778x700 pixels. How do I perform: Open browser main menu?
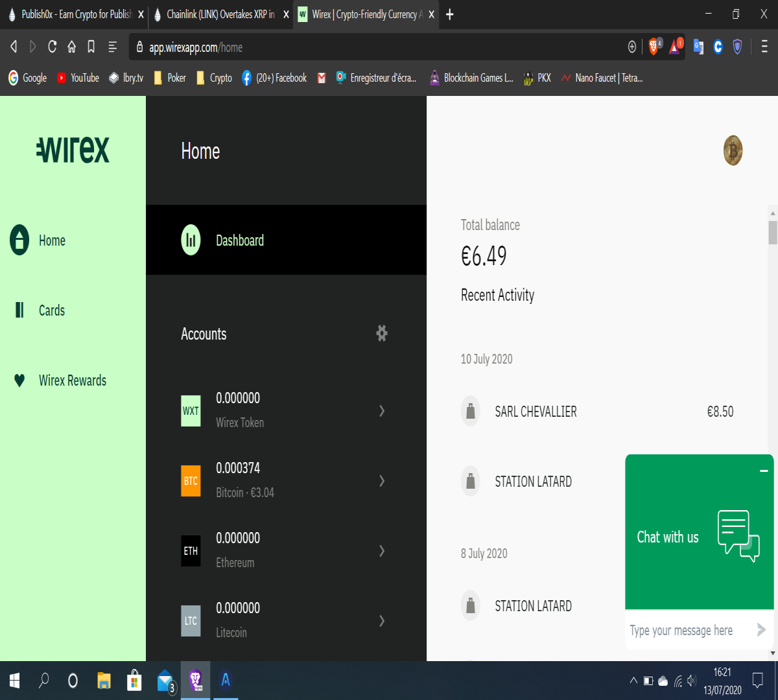[x=764, y=47]
